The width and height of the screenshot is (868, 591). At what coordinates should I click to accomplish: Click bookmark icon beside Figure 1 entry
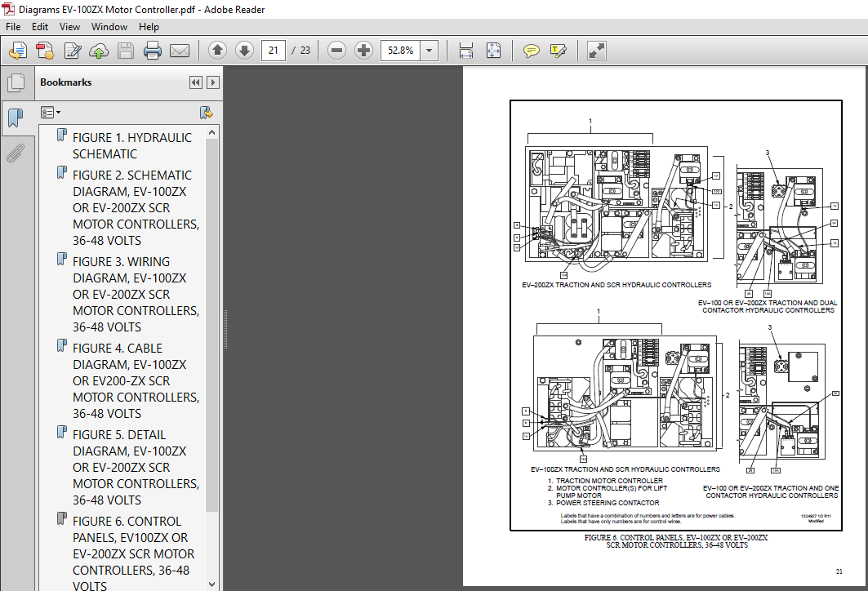(x=62, y=135)
